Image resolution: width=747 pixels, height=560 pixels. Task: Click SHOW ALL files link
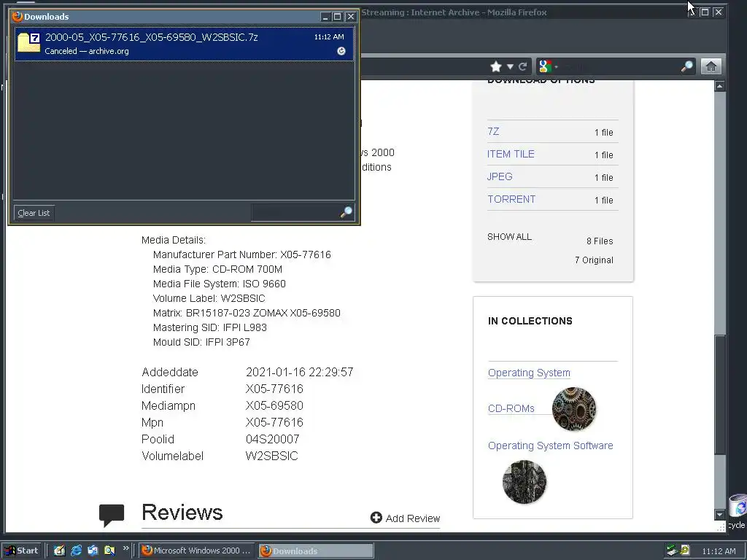(509, 237)
